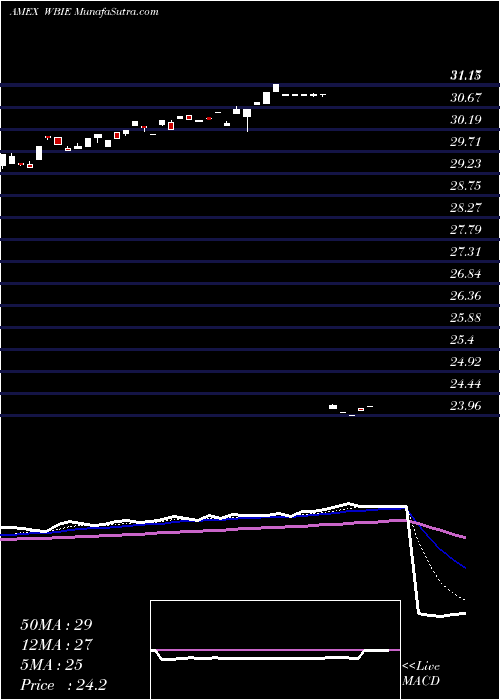500x700 pixels.
Task: Click the long-wick candle touching the 30.19 line
Action: tap(247, 120)
